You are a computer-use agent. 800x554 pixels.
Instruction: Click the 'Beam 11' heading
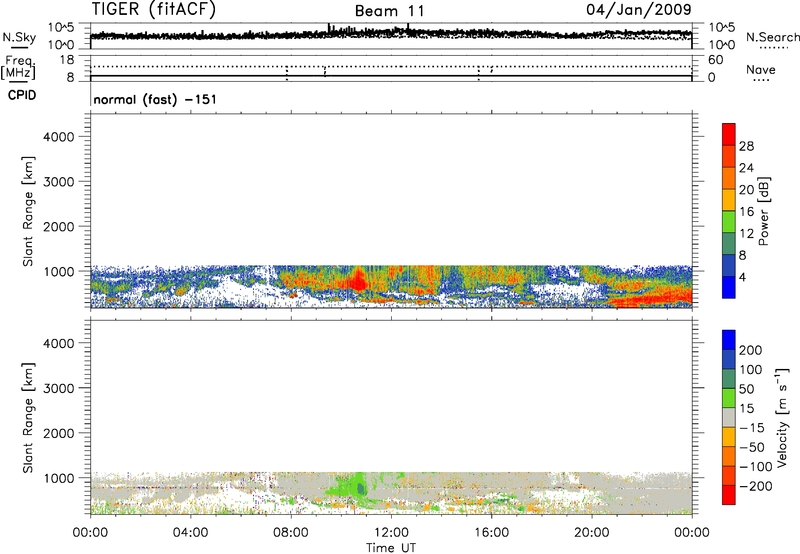(389, 11)
